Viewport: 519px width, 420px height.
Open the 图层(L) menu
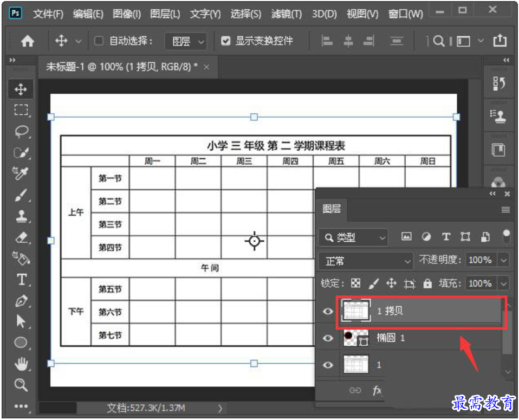click(x=165, y=14)
